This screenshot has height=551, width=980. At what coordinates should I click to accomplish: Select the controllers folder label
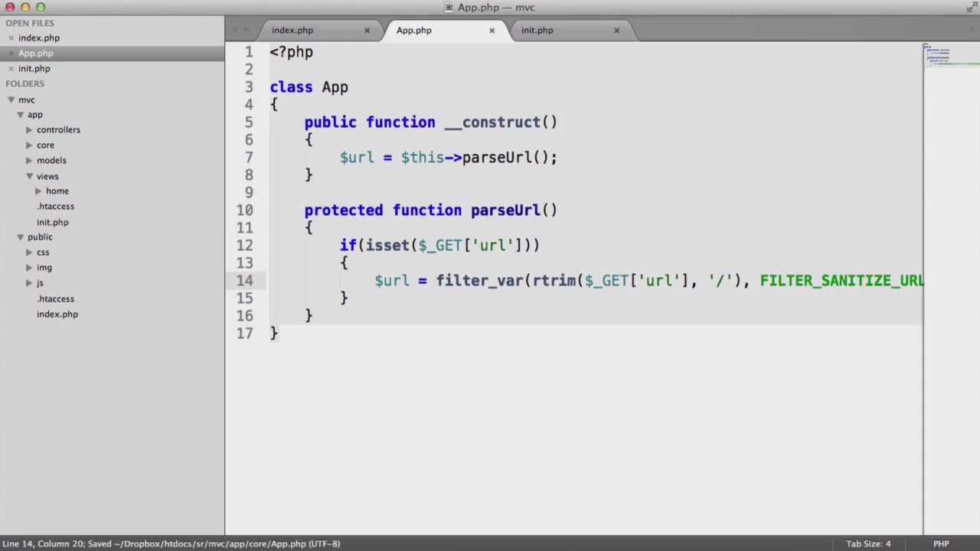pyautogui.click(x=58, y=130)
